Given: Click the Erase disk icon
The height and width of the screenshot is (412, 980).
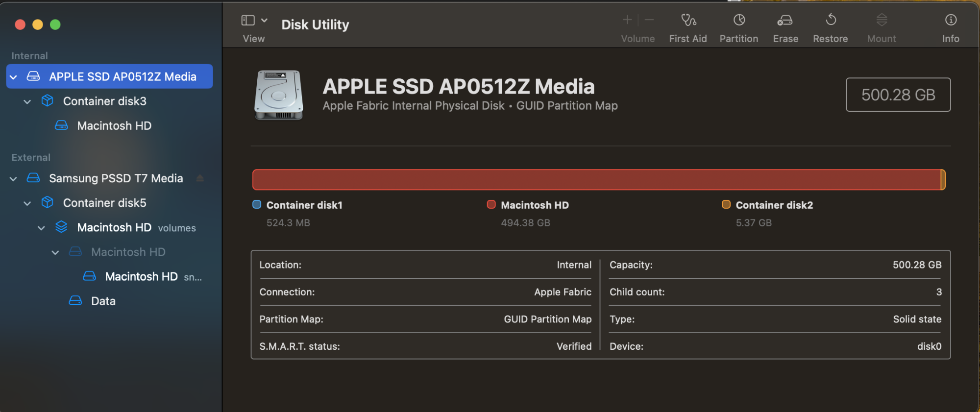Looking at the screenshot, I should (x=785, y=20).
